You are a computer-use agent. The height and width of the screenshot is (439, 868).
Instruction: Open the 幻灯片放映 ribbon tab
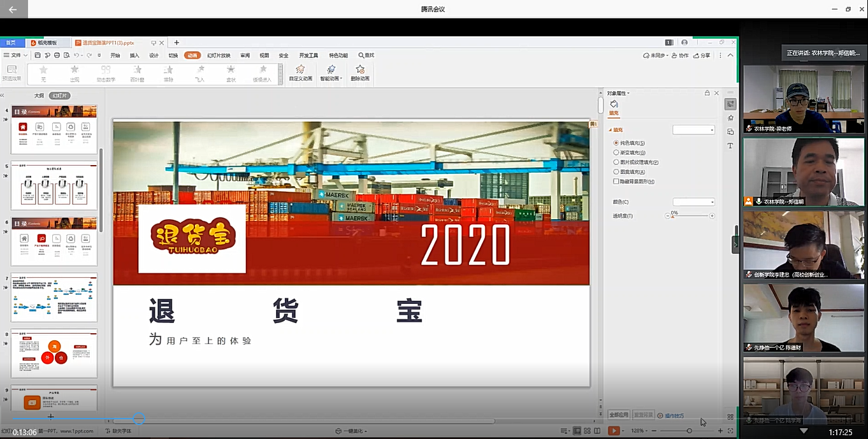(219, 55)
